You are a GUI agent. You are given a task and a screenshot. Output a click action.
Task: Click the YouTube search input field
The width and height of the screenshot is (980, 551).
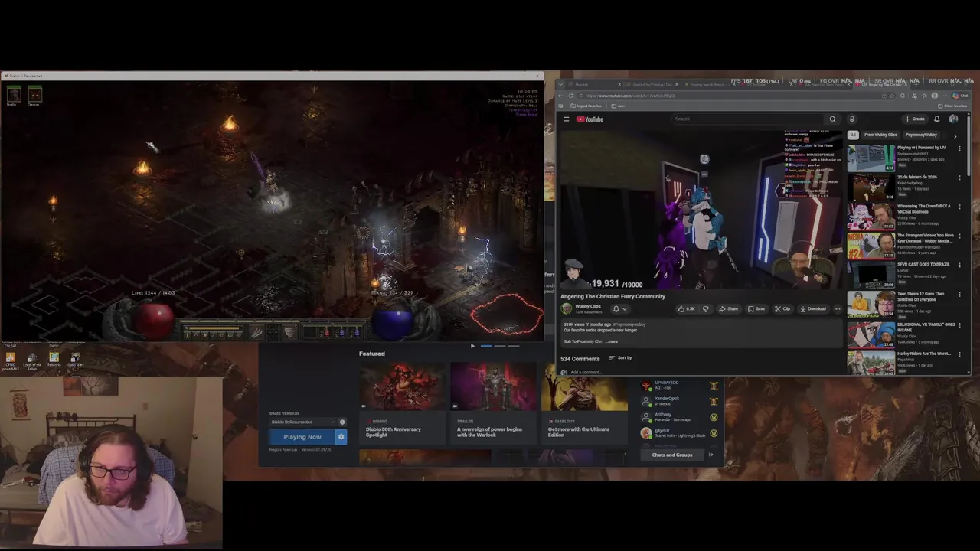point(746,119)
